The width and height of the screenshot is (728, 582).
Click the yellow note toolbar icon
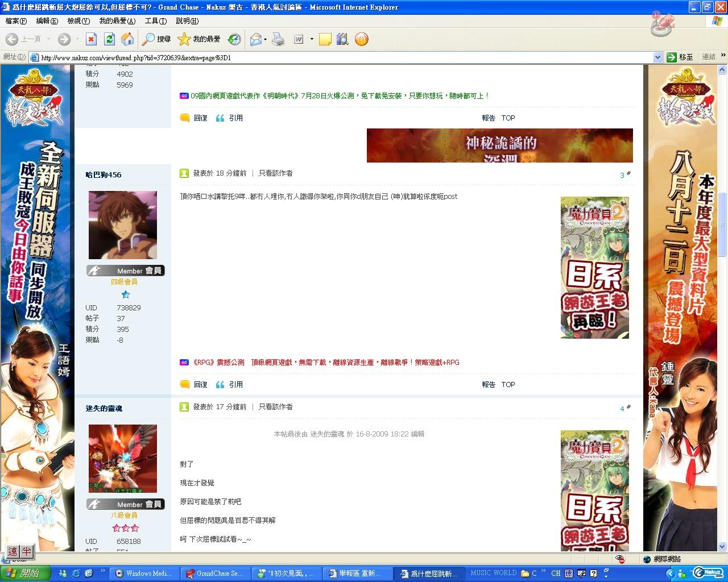[325, 39]
